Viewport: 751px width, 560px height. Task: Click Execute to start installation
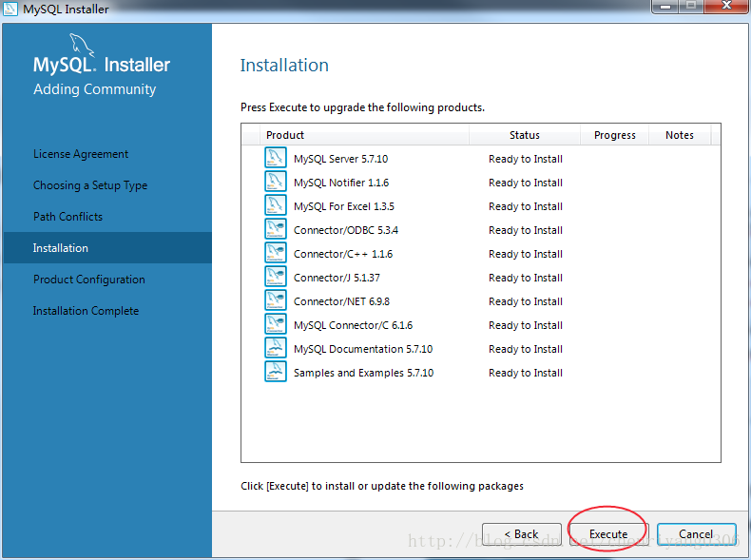coord(608,534)
